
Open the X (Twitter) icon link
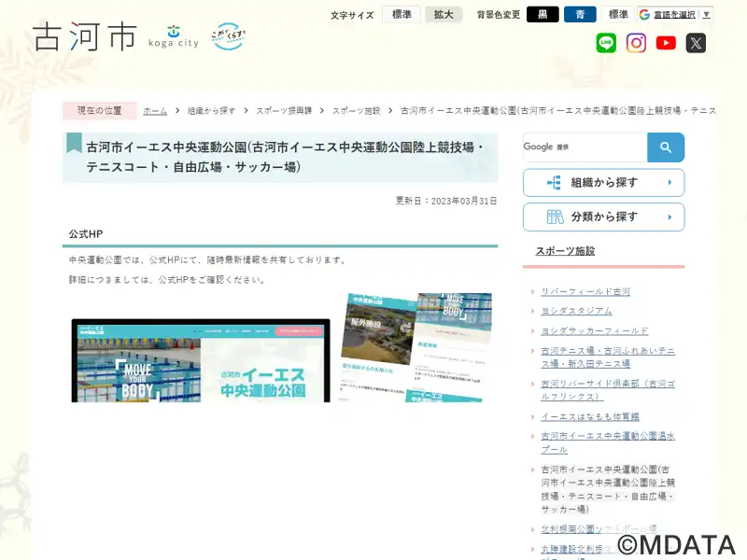[x=696, y=43]
